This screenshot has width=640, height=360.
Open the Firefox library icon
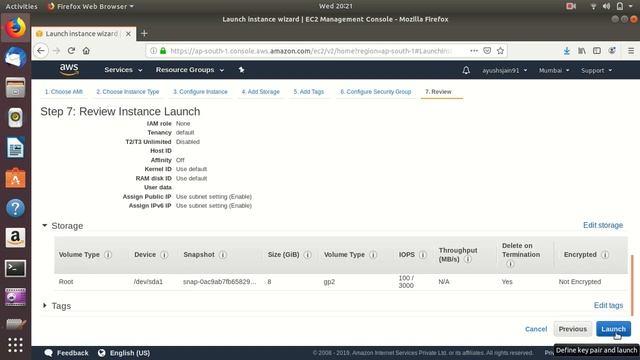(x=582, y=51)
